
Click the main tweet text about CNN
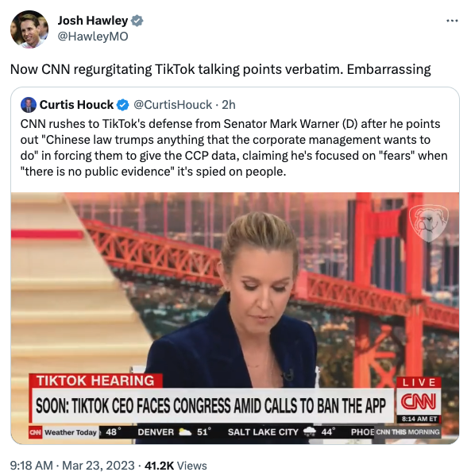[220, 69]
